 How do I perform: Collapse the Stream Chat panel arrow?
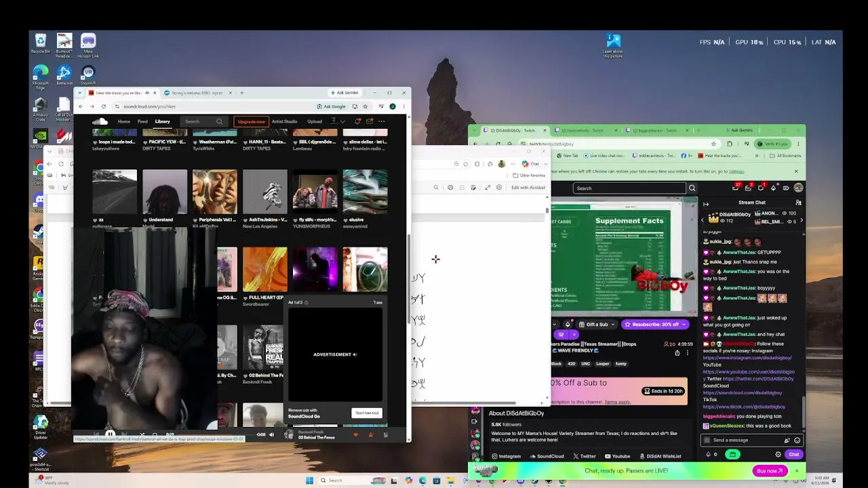click(x=706, y=204)
